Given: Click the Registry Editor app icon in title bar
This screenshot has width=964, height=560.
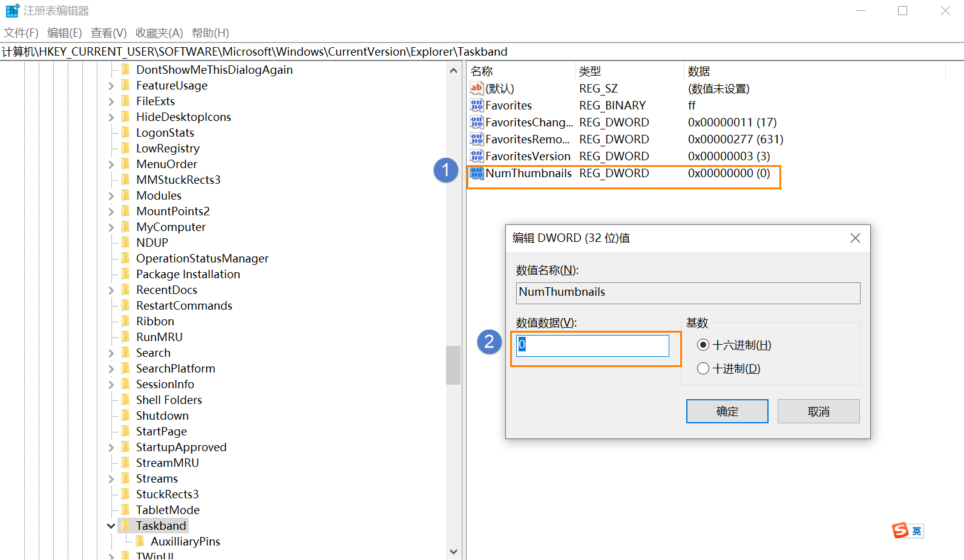Looking at the screenshot, I should (x=12, y=11).
